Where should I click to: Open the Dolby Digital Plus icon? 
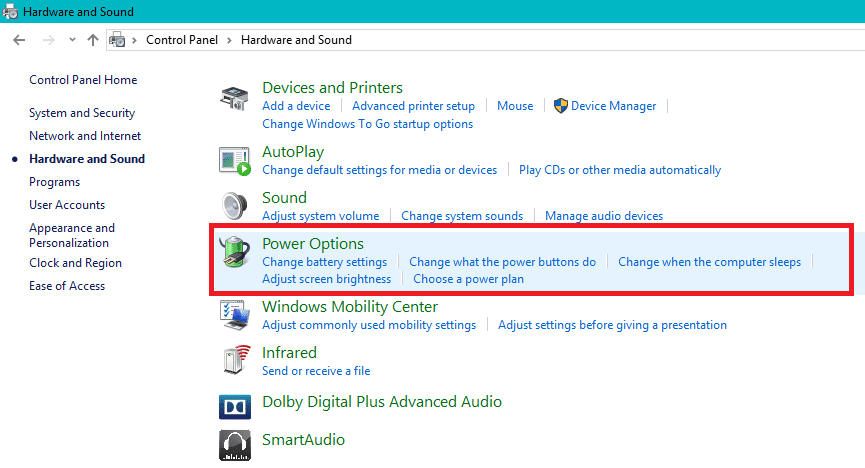(234, 406)
